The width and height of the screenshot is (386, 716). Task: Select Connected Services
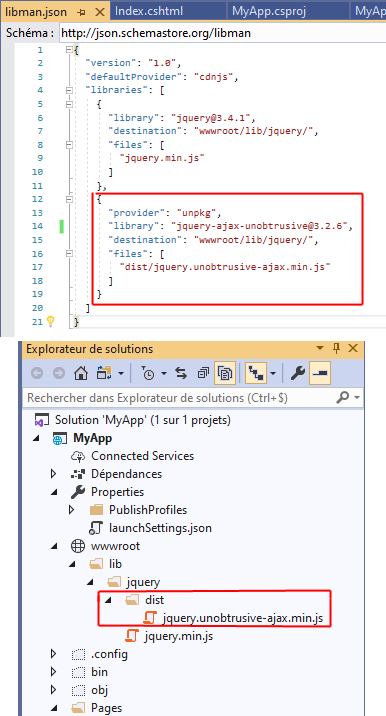point(143,456)
